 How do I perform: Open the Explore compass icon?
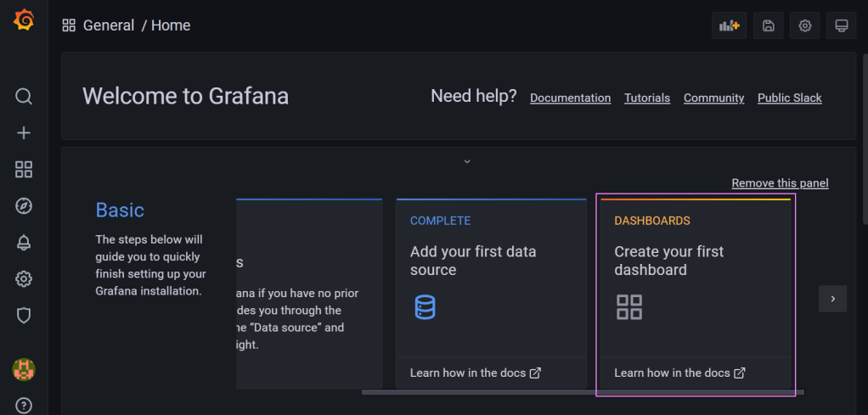pyautogui.click(x=24, y=206)
